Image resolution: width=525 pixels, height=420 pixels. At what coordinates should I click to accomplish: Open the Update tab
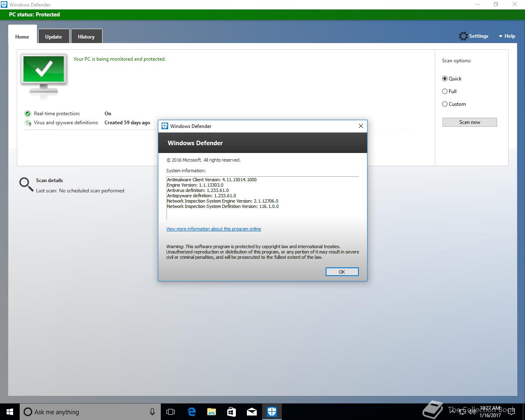click(53, 37)
